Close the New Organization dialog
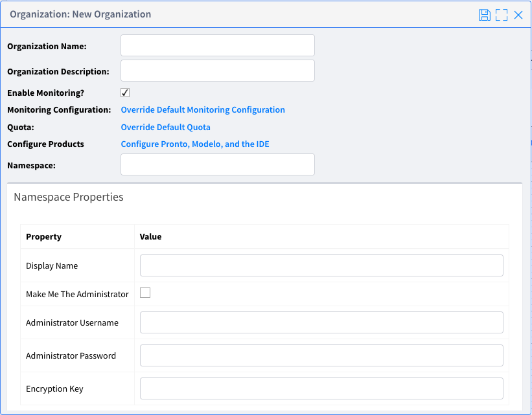The width and height of the screenshot is (532, 415). point(518,15)
